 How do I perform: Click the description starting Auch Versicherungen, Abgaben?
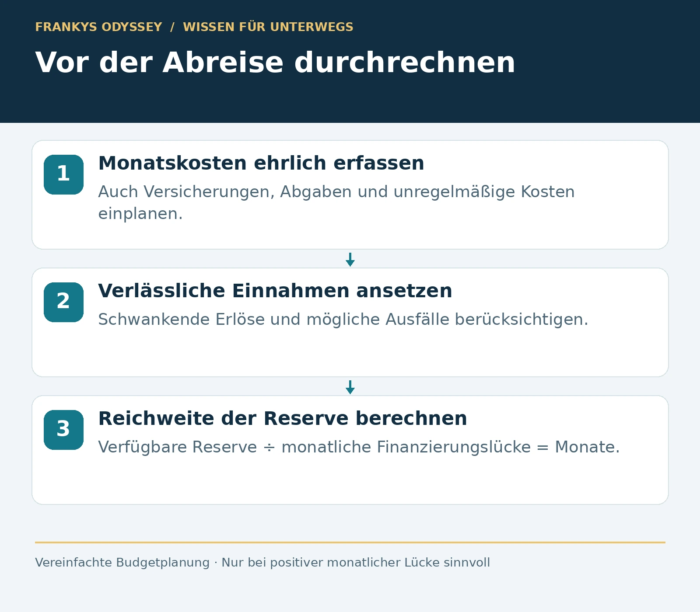click(336, 203)
